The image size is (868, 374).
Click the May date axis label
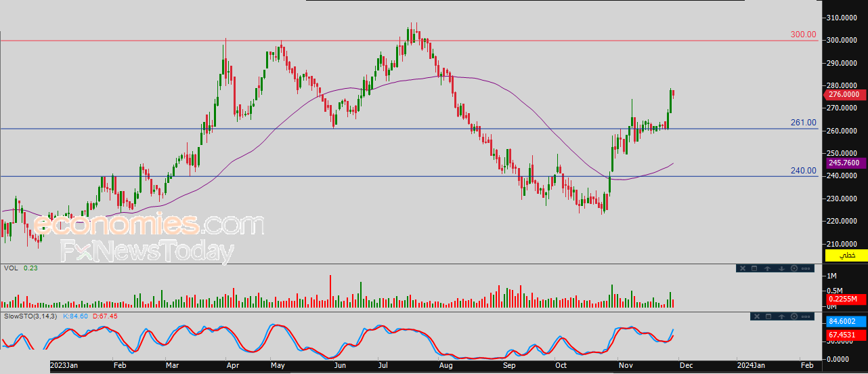[279, 365]
